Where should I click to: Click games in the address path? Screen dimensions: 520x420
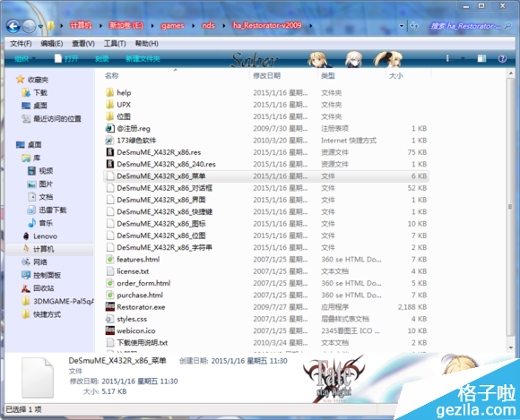point(172,25)
